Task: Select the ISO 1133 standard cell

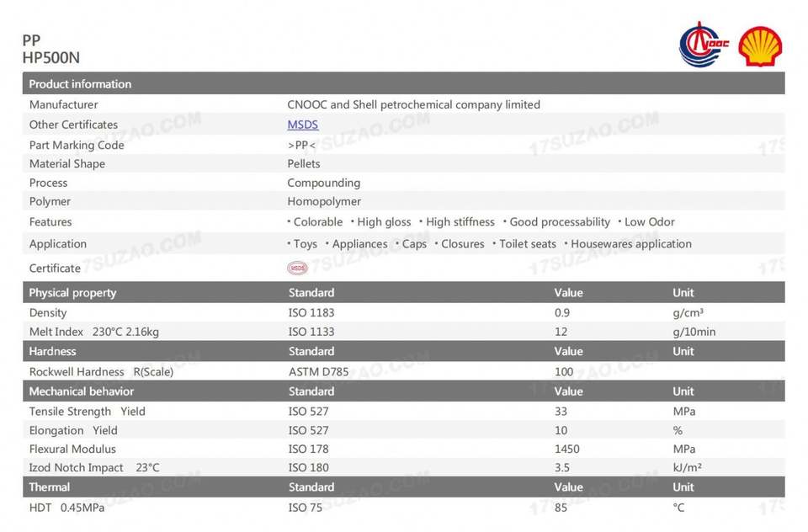Action: 311,332
